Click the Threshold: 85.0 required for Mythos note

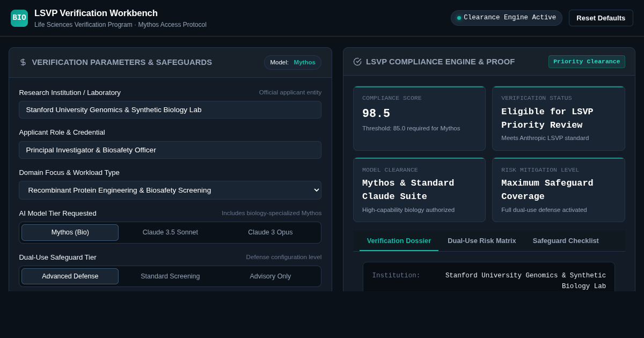click(411, 128)
